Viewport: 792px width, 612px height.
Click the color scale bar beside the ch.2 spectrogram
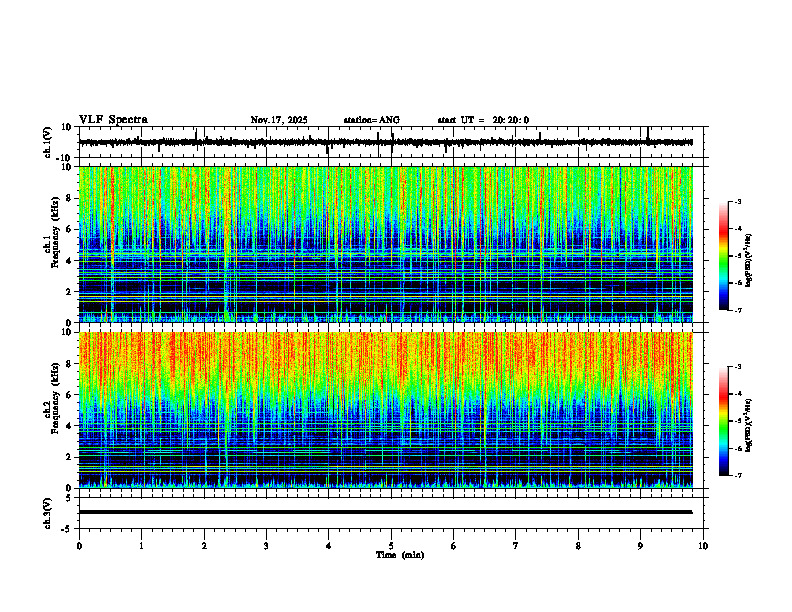(723, 421)
